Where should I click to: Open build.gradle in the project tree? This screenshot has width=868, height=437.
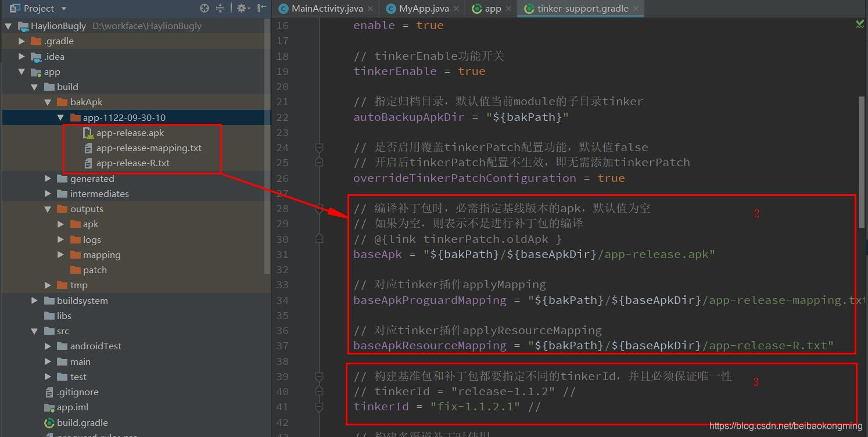(82, 422)
